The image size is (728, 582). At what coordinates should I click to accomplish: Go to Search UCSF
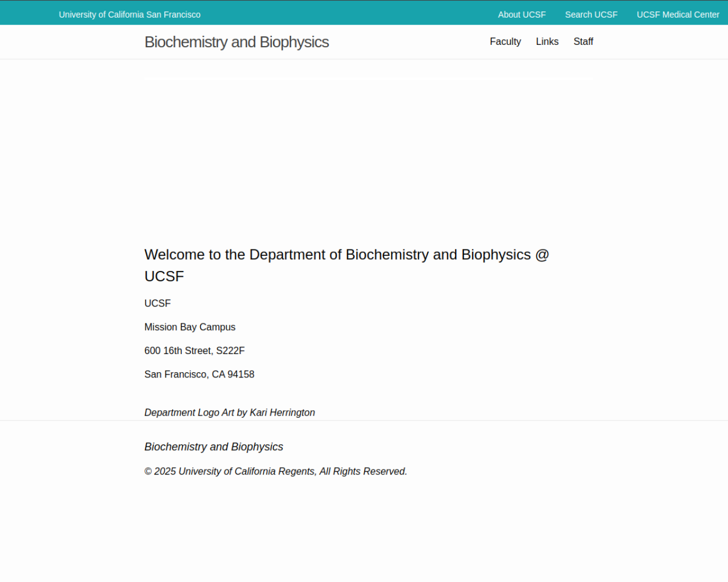[x=591, y=15]
